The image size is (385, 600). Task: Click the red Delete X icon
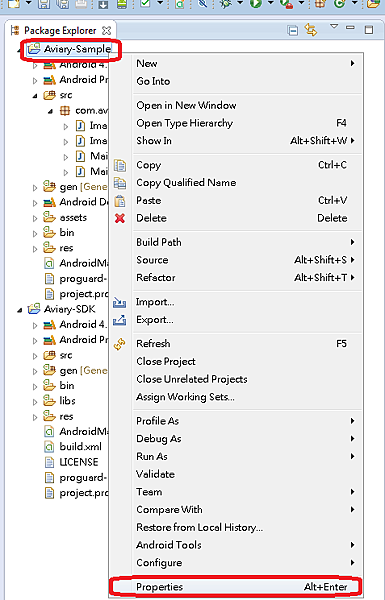[x=120, y=218]
